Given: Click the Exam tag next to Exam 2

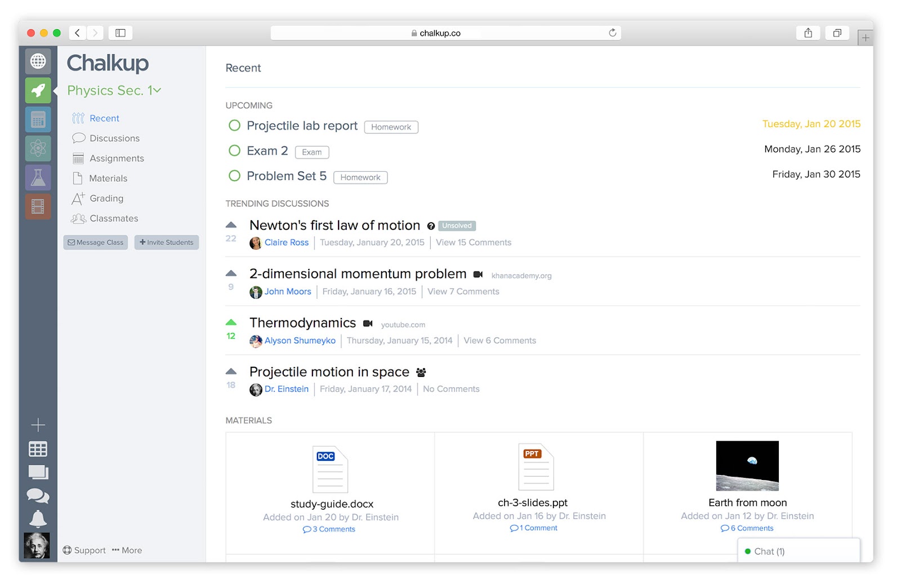Looking at the screenshot, I should [x=312, y=152].
